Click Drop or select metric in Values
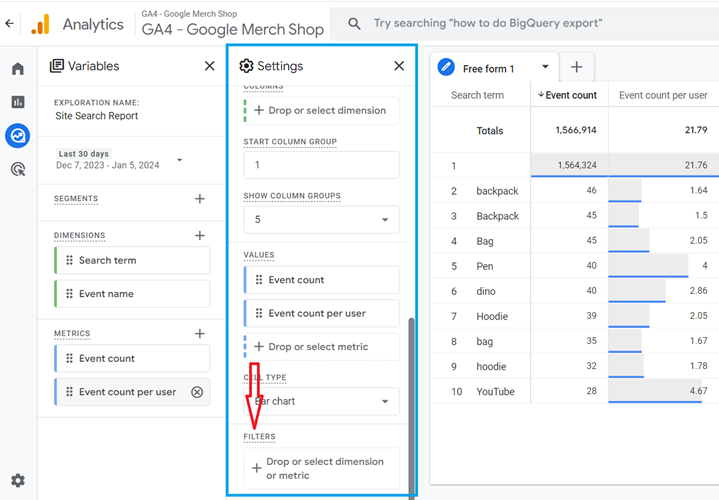 point(321,347)
